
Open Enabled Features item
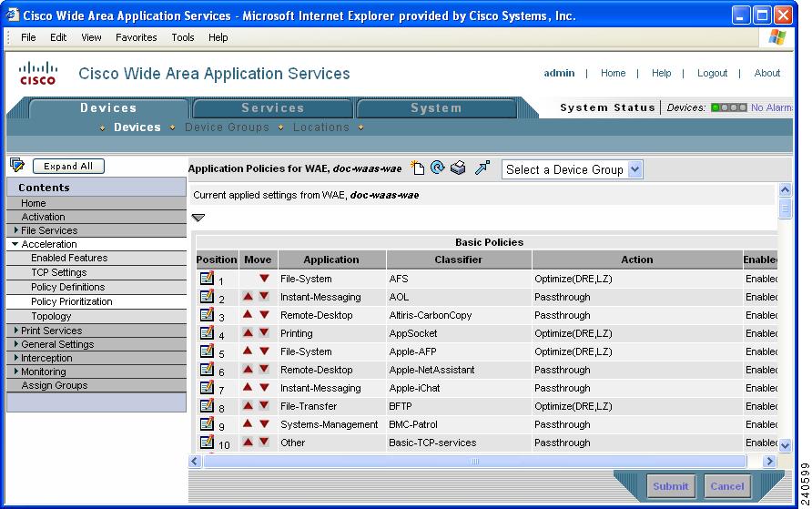(x=69, y=258)
